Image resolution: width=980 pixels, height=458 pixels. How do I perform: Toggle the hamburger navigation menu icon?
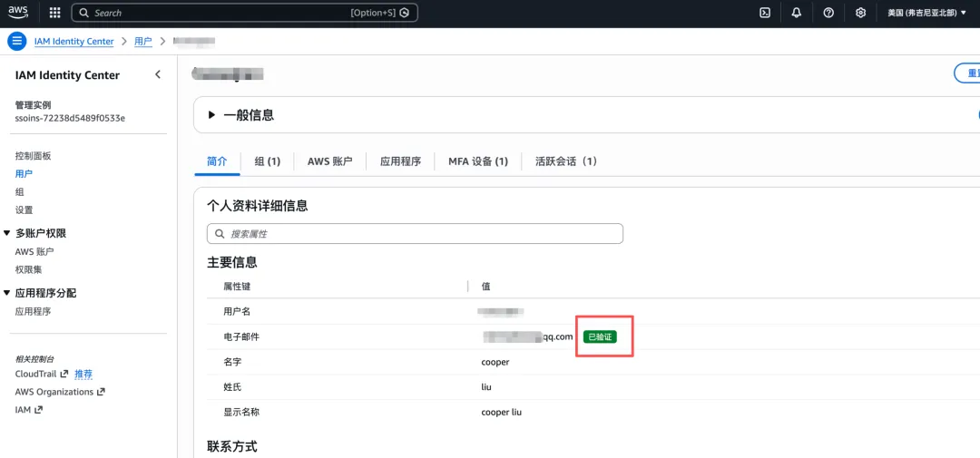tap(17, 41)
